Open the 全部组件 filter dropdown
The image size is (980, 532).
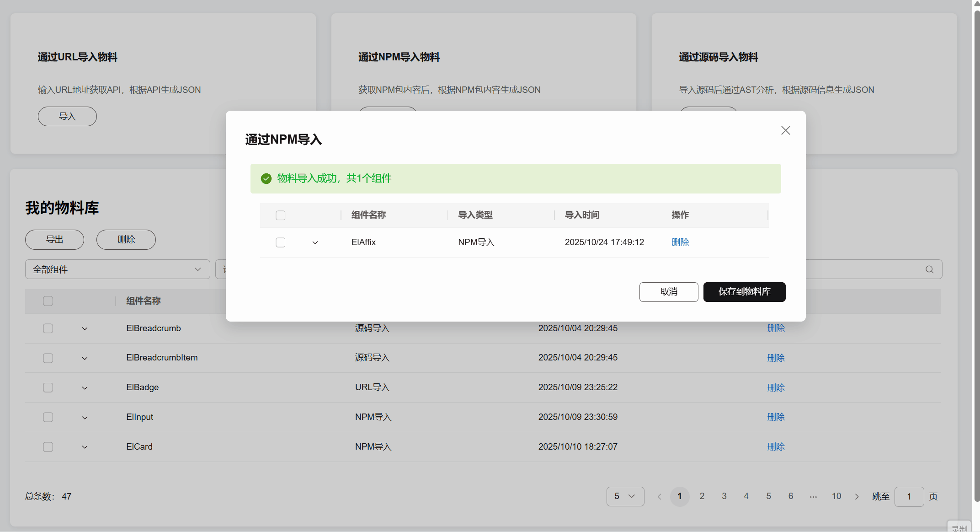[117, 269]
